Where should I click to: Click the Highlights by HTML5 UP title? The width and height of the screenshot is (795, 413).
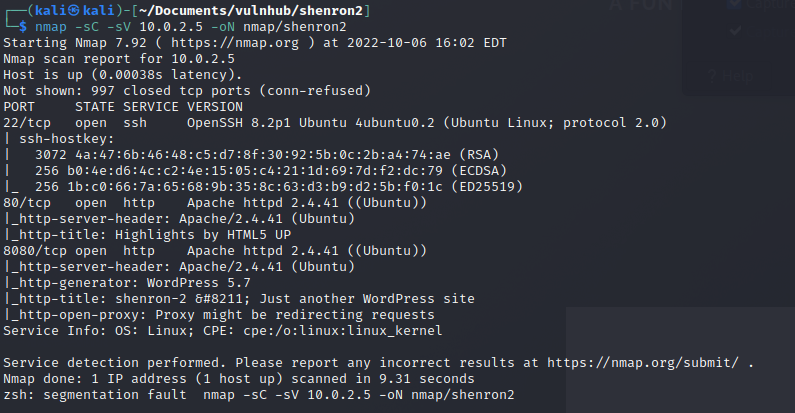pos(203,235)
